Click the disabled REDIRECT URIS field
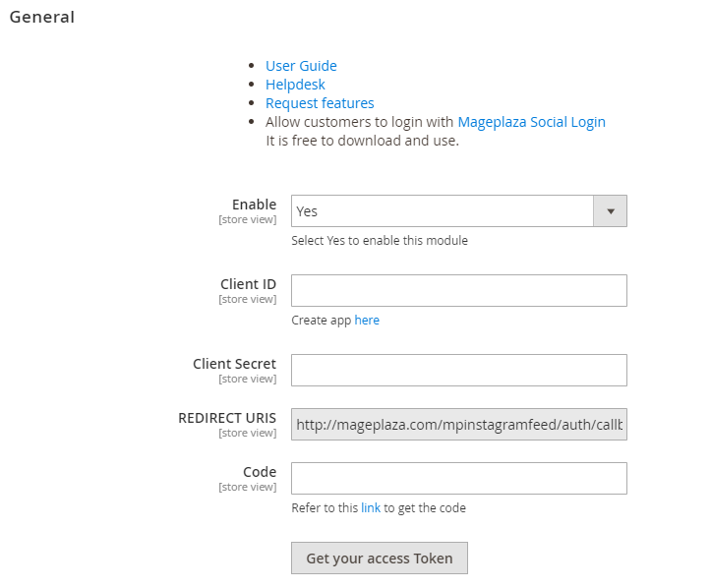The height and width of the screenshot is (588, 711). pos(459,425)
